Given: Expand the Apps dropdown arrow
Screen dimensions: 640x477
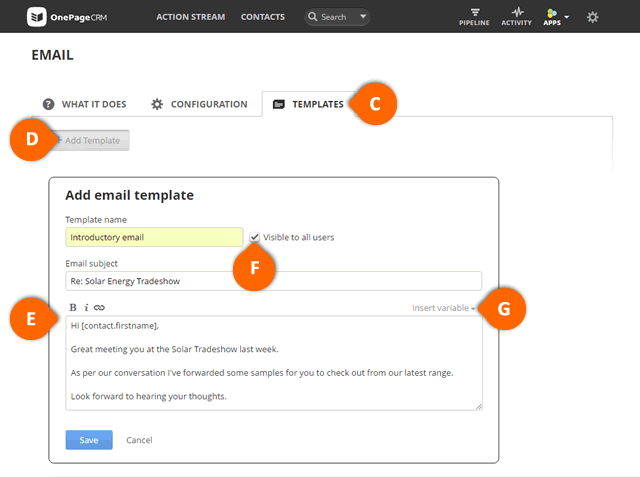Looking at the screenshot, I should click(x=567, y=17).
